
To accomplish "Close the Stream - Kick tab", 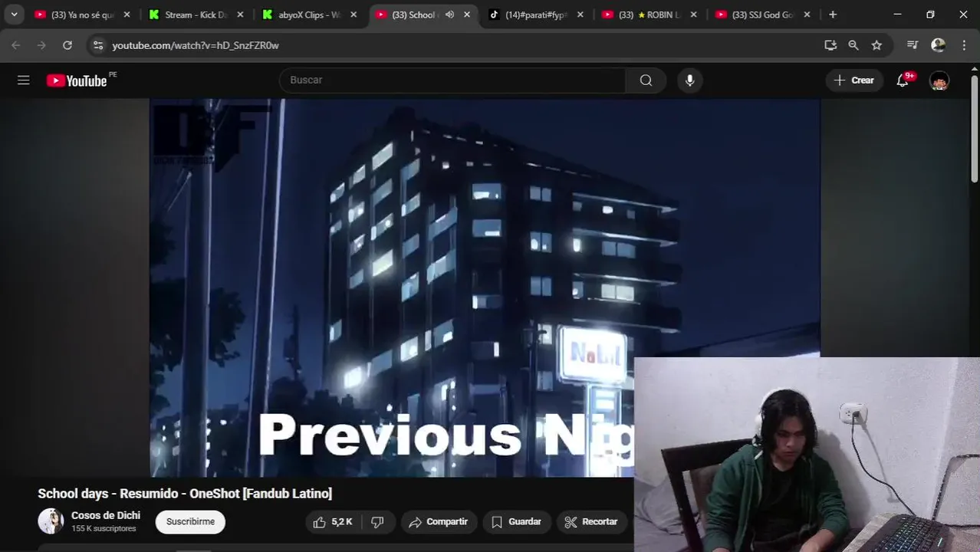I will (x=240, y=15).
